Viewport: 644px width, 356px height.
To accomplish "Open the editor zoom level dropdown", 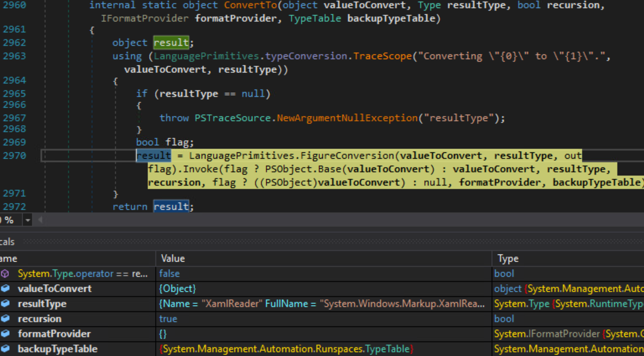I will tap(27, 219).
